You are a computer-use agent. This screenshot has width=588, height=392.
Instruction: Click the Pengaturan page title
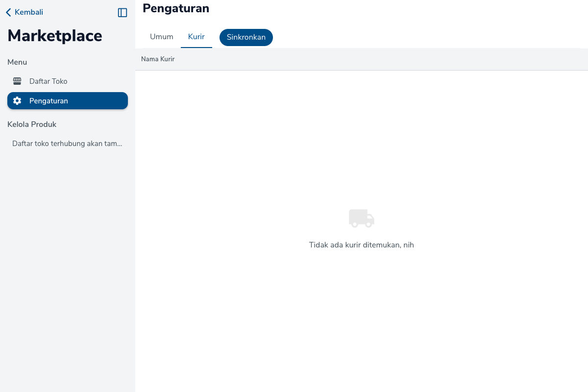(x=176, y=8)
